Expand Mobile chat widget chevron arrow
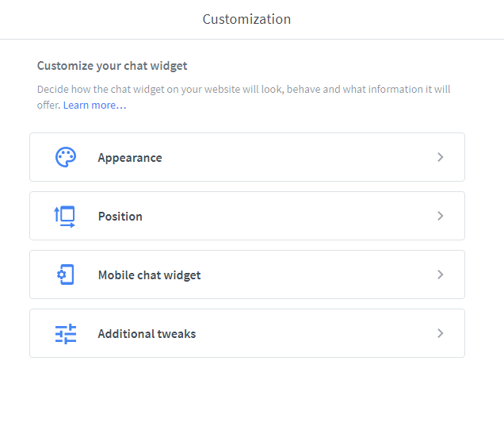 [x=441, y=275]
